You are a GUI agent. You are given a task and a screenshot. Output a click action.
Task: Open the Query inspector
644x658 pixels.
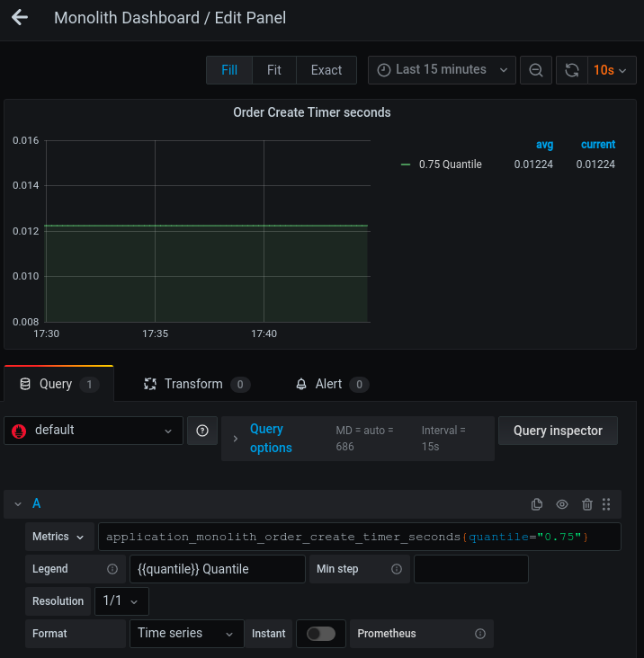click(x=558, y=431)
